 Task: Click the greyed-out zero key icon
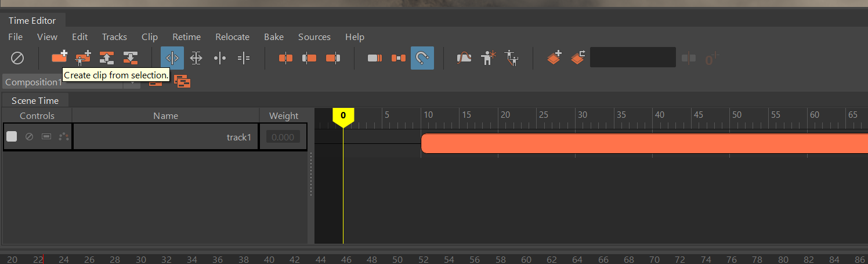pyautogui.click(x=712, y=58)
